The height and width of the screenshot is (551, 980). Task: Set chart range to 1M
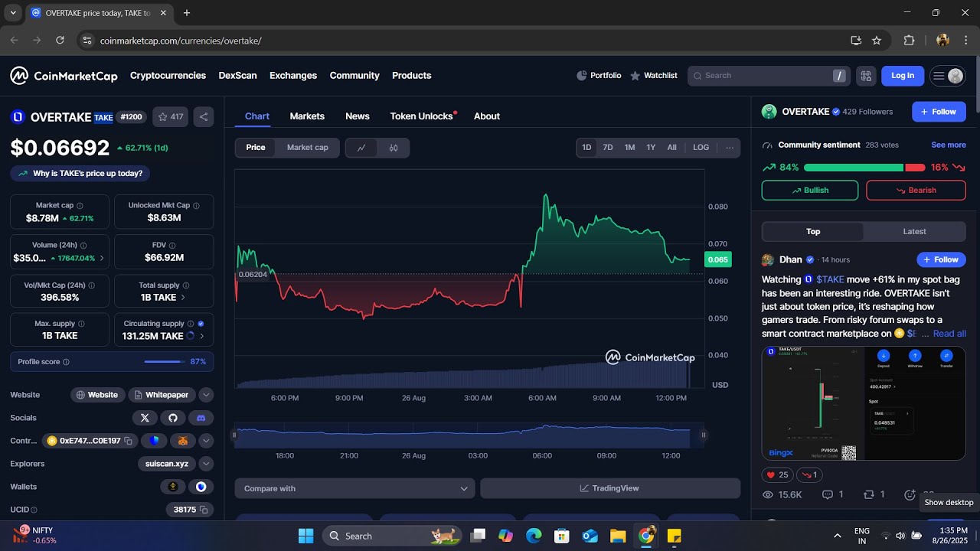pos(629,148)
